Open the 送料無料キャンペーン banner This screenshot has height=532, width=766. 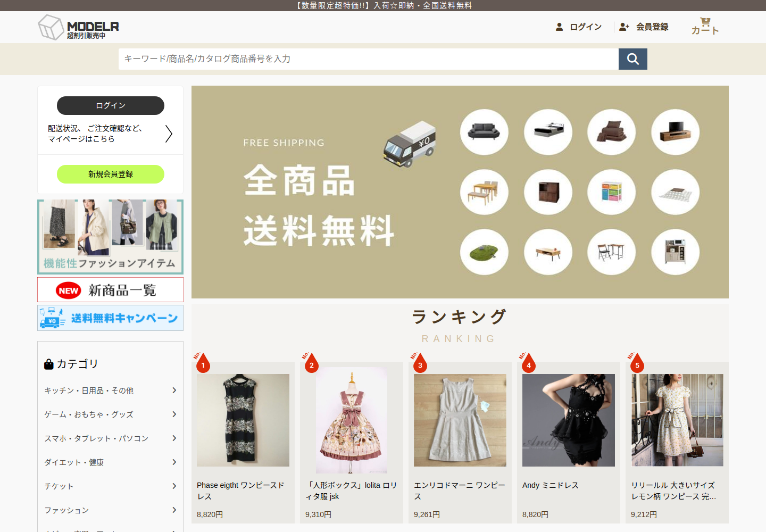click(110, 318)
